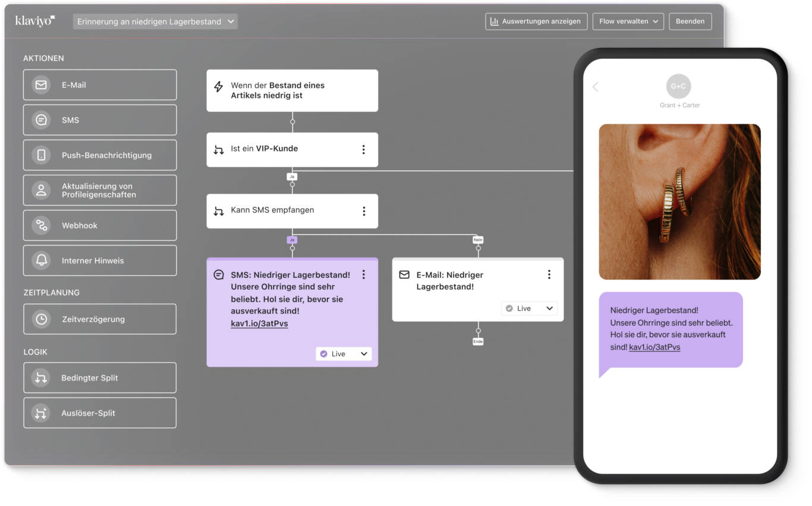Click the "Interner Hinweis" action label

[93, 260]
